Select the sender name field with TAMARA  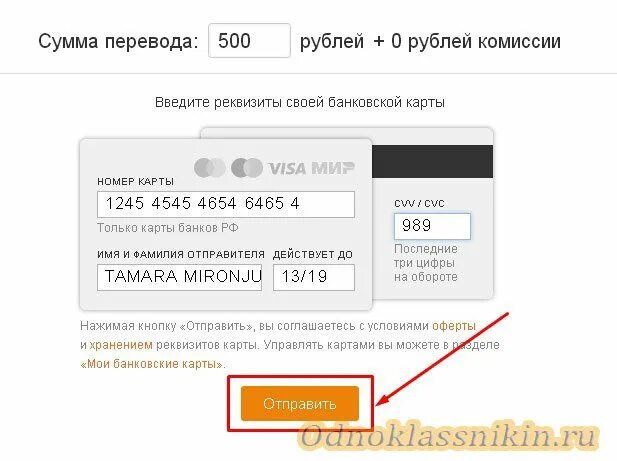pos(179,277)
